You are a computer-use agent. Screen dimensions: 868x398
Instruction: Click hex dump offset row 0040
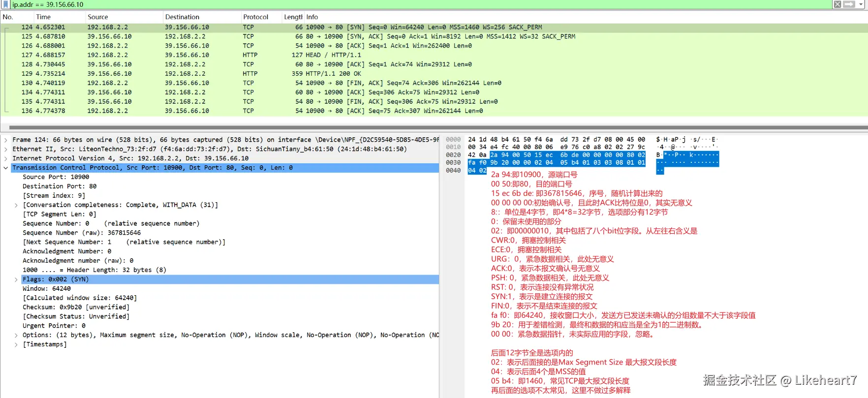tap(453, 171)
